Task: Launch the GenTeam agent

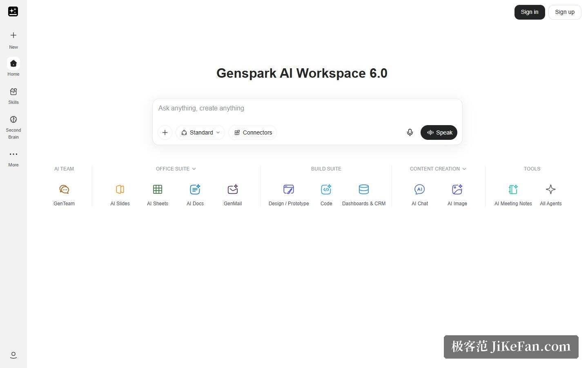Action: point(64,195)
